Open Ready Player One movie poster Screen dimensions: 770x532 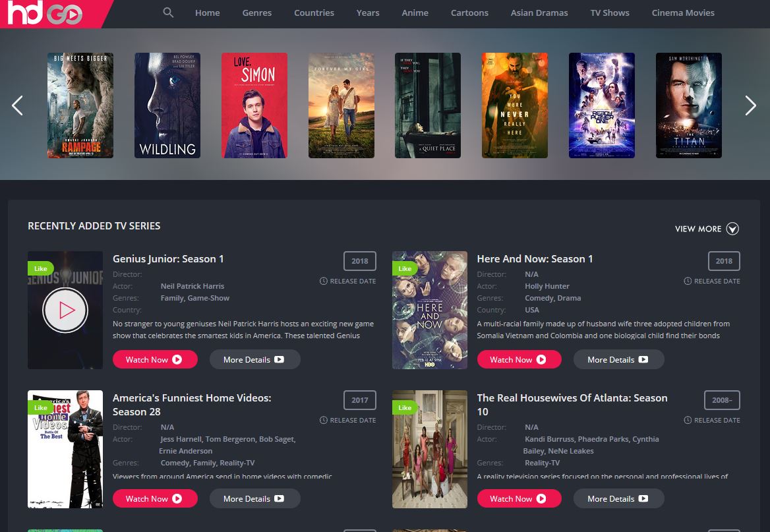click(x=601, y=105)
